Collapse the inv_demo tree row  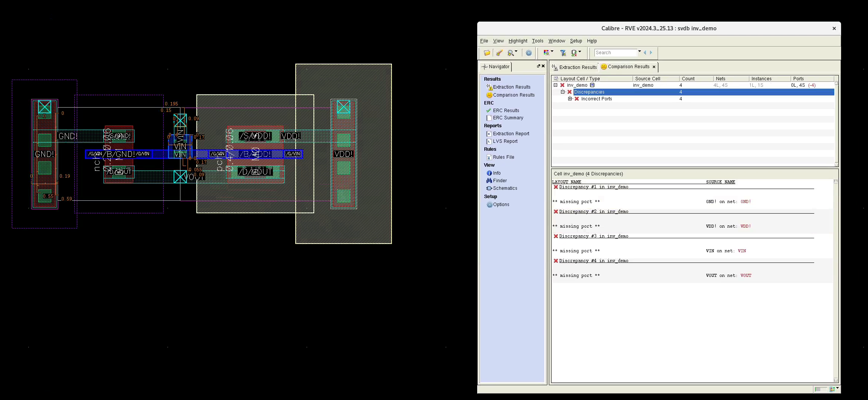[x=556, y=85]
